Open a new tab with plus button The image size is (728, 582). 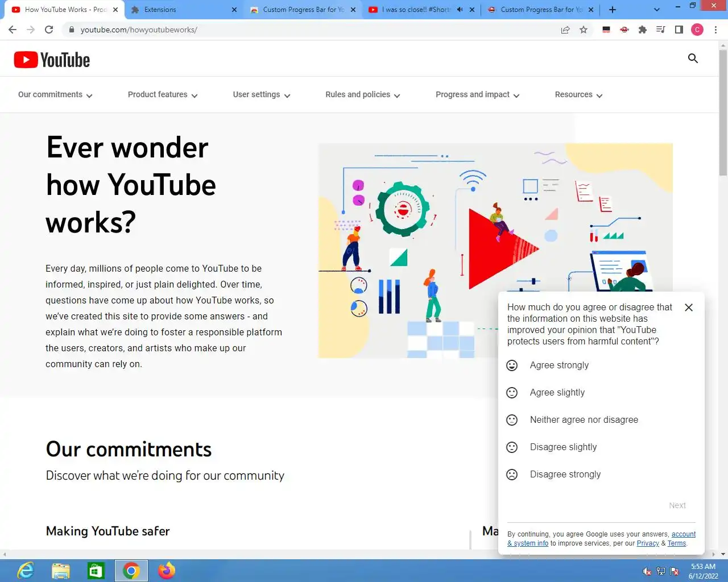pos(613,10)
